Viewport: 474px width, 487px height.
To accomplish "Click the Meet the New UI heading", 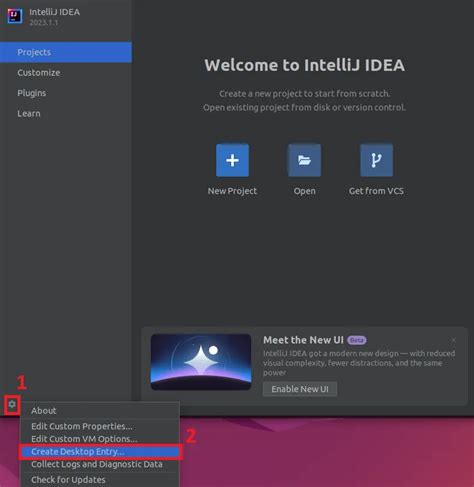I will [x=303, y=340].
